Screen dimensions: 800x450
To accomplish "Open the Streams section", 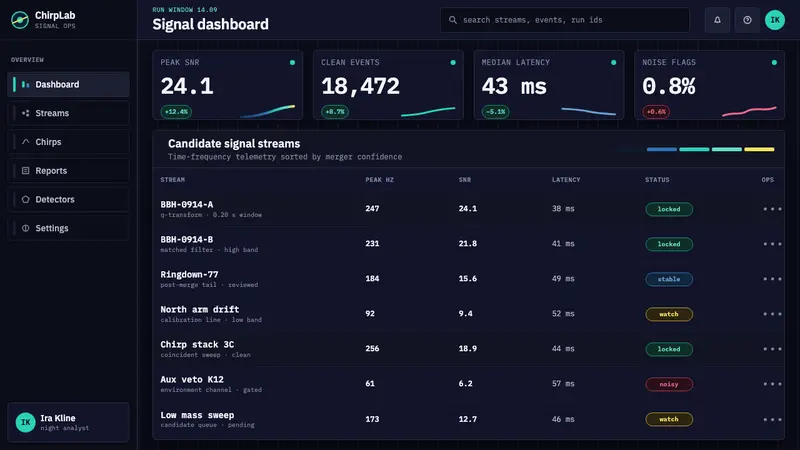I will (68, 113).
